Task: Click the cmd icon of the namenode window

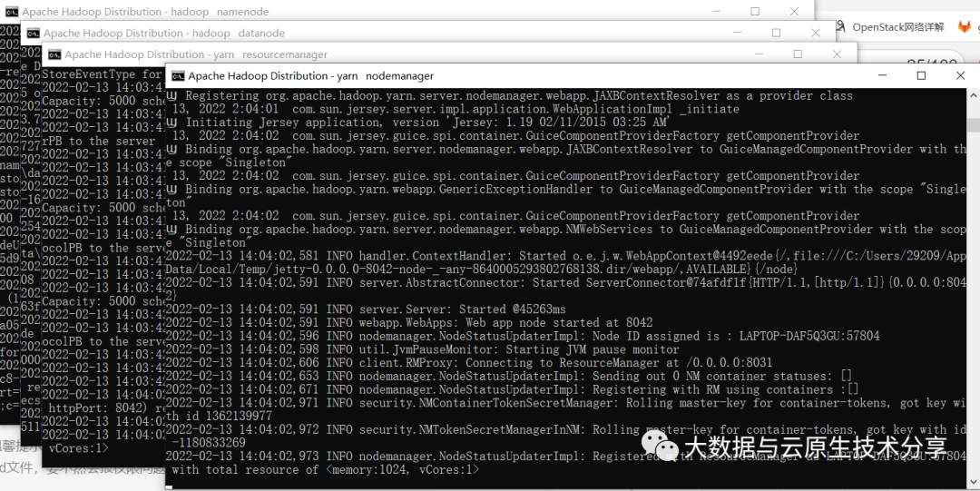Action: point(12,11)
